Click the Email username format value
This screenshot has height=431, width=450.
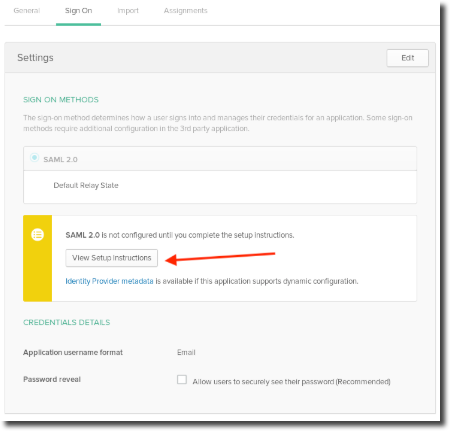pos(186,352)
